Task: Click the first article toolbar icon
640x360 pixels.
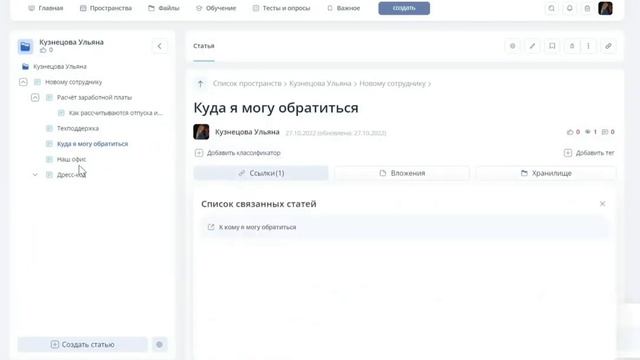Action: coord(513,46)
